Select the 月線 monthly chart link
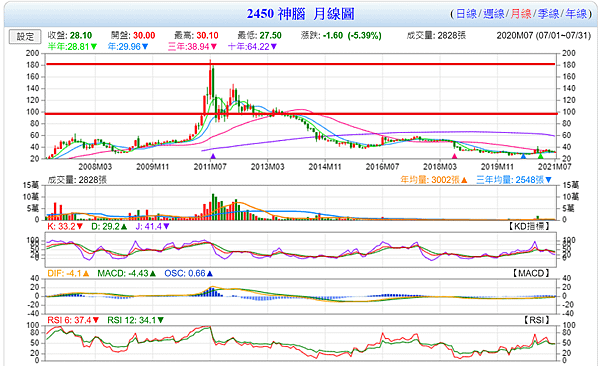The image size is (600, 366). click(521, 14)
